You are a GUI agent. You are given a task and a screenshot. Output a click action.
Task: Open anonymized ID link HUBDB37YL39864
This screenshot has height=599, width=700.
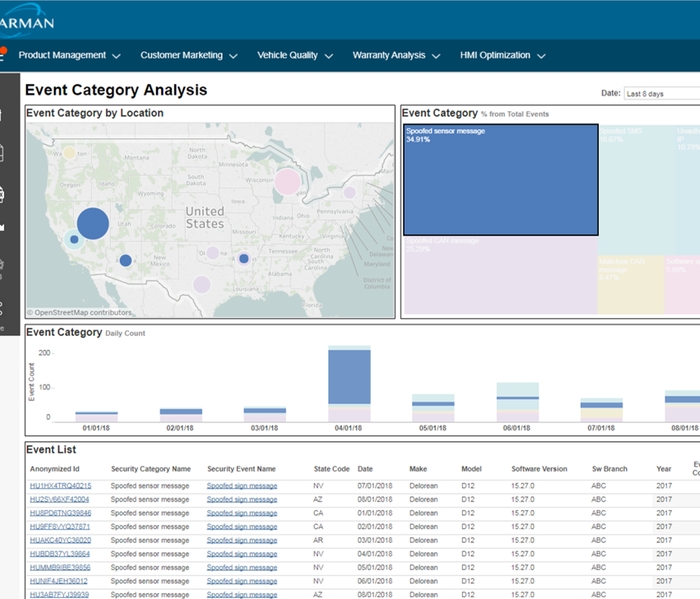click(x=60, y=554)
